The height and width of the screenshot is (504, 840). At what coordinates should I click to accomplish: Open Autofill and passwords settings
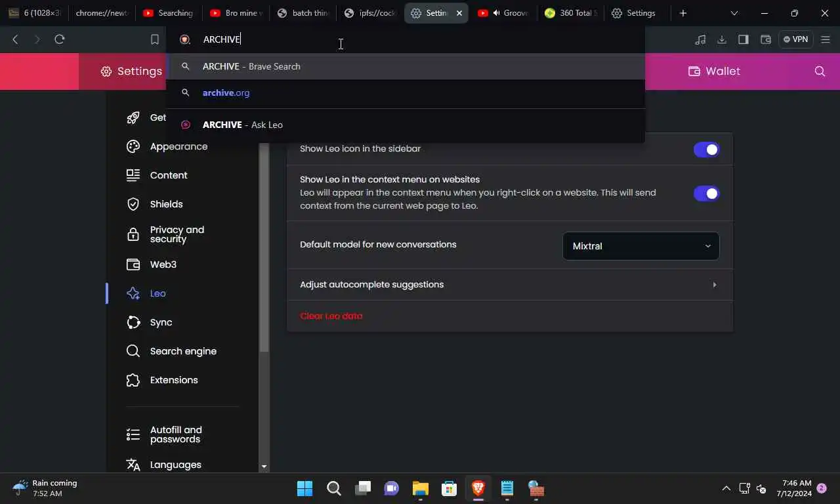(175, 434)
